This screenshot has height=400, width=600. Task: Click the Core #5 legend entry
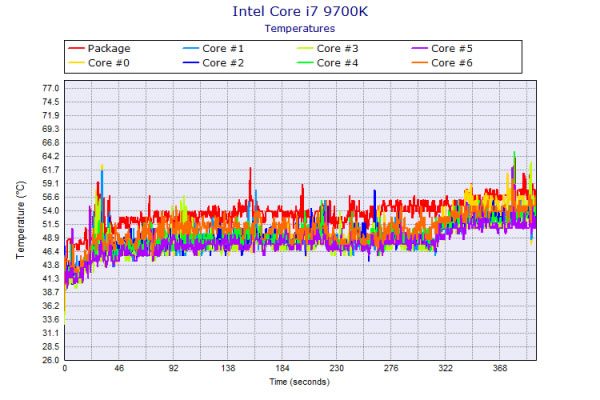(442, 49)
